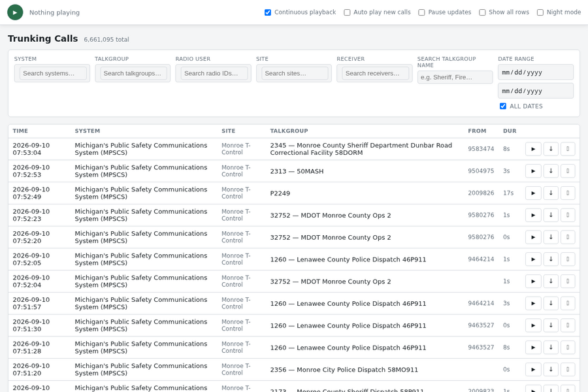This screenshot has height=392, width=588.
Task: Open the Search sites filter field
Action: 294,73
